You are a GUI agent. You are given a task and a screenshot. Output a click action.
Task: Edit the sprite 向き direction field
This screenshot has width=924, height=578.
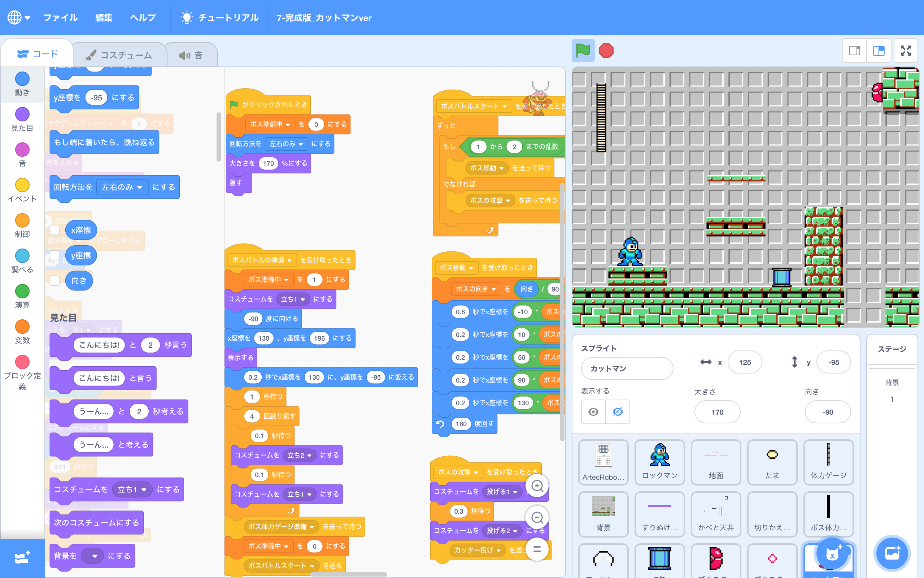pos(827,412)
